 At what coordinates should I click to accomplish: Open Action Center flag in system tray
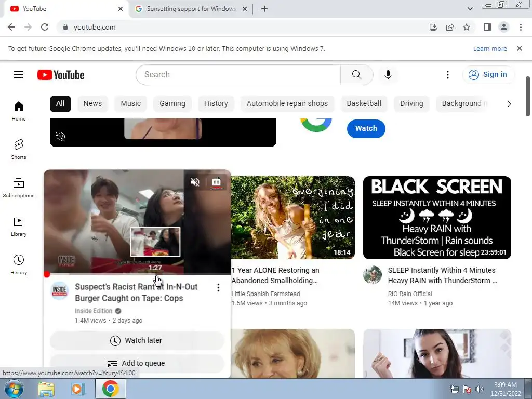click(467, 389)
